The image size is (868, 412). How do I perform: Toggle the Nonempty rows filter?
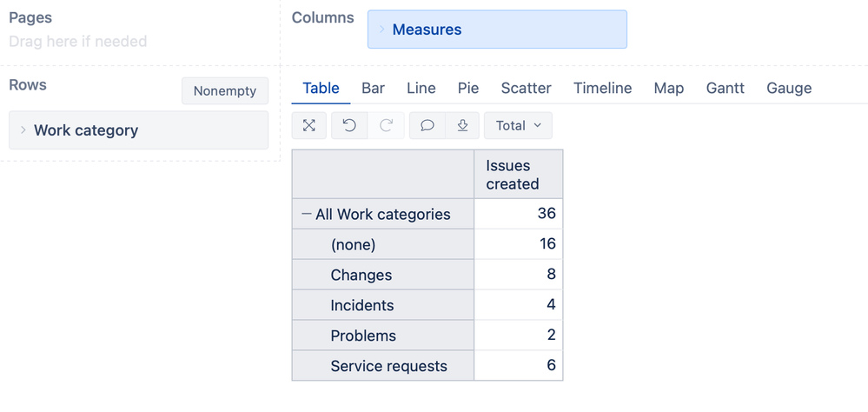225,91
